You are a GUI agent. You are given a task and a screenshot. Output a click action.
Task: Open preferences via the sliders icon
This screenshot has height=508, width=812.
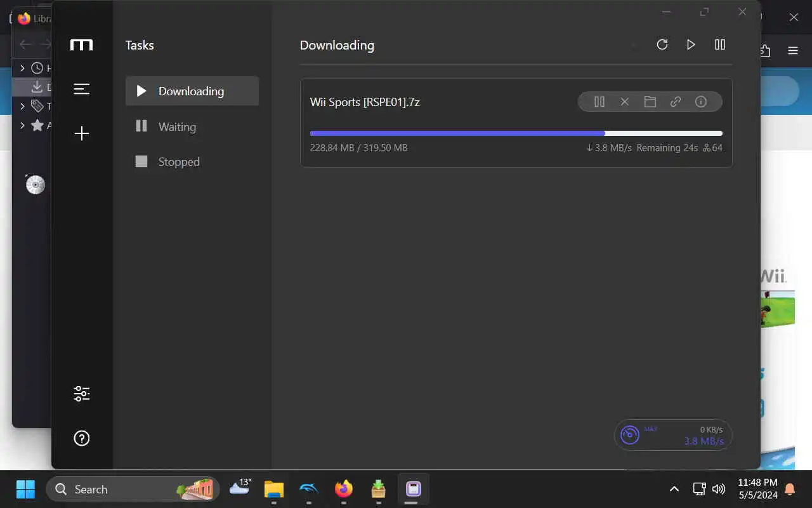[82, 394]
